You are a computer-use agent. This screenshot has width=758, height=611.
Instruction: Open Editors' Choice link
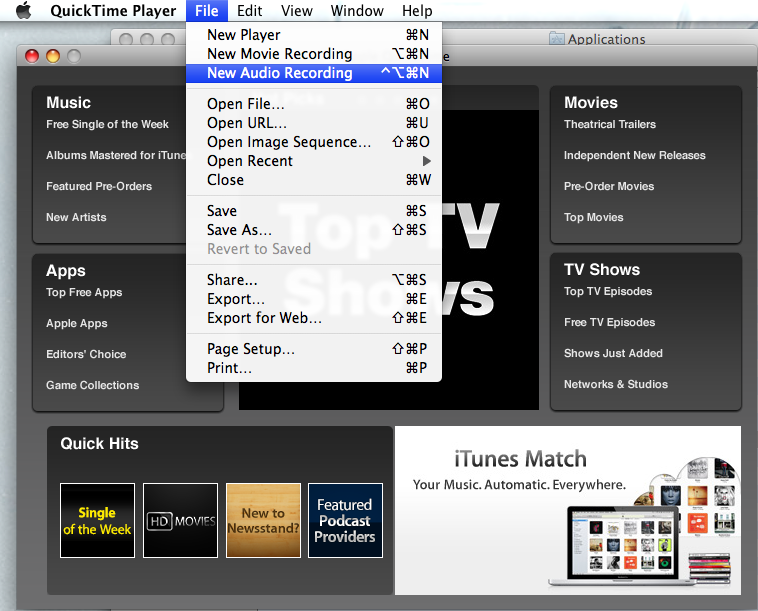point(86,354)
